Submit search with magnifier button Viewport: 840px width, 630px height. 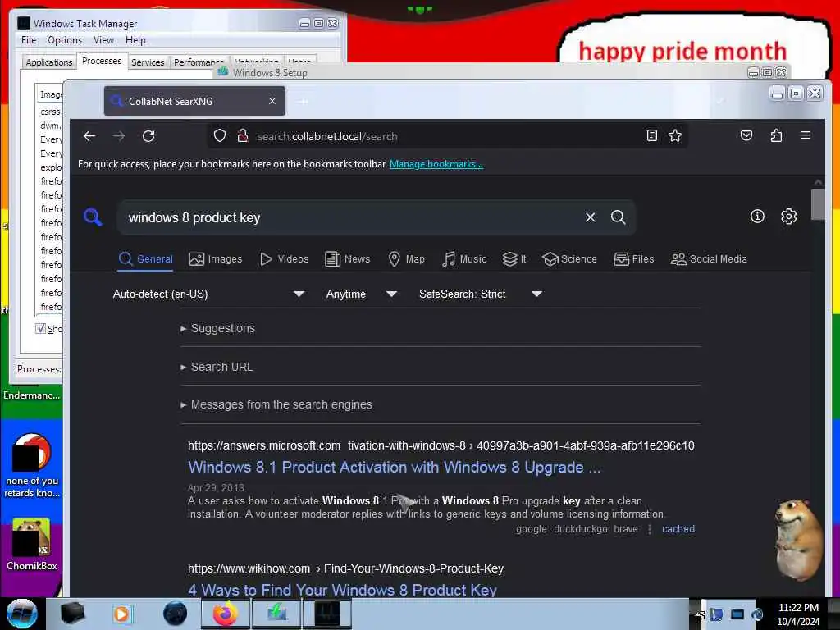(619, 217)
